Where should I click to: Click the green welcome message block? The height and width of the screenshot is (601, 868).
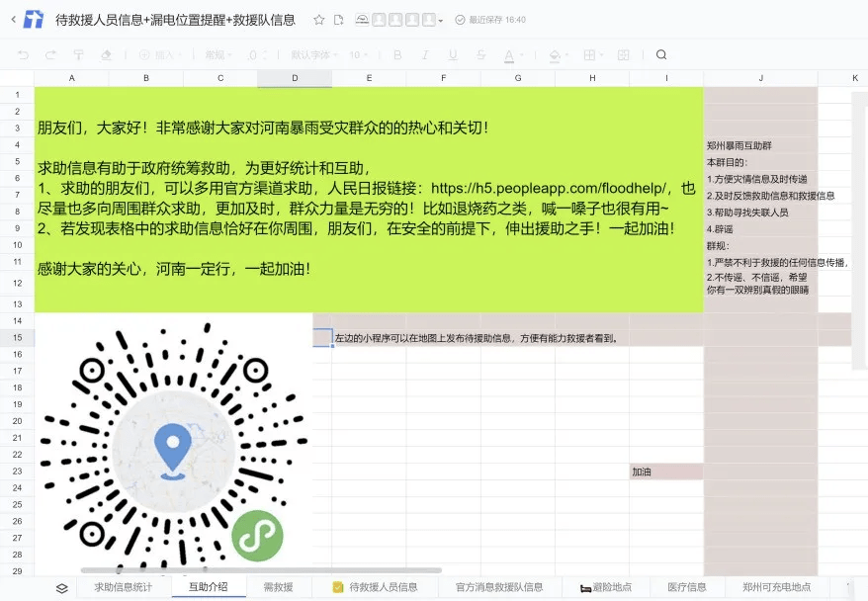coord(369,200)
